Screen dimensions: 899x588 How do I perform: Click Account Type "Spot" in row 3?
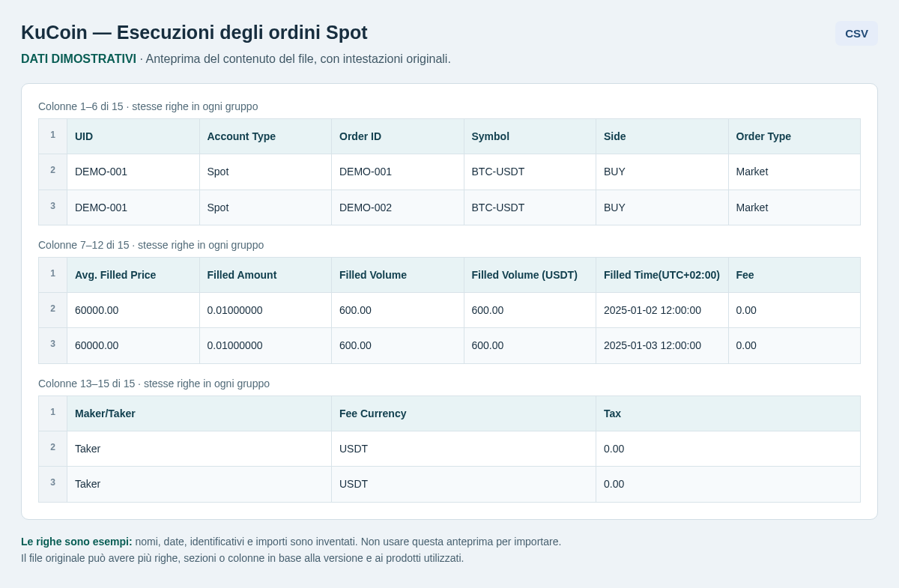click(266, 207)
